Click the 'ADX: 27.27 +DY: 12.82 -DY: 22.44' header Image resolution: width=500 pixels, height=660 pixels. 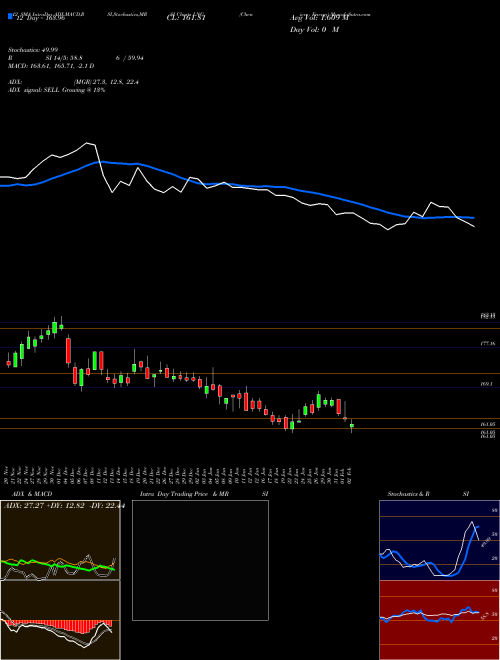(64, 506)
